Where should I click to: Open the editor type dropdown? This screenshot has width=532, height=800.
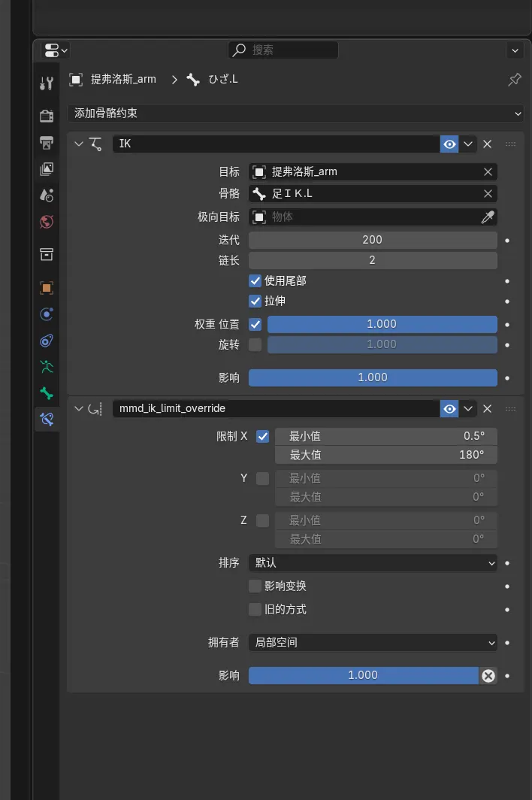pyautogui.click(x=55, y=50)
